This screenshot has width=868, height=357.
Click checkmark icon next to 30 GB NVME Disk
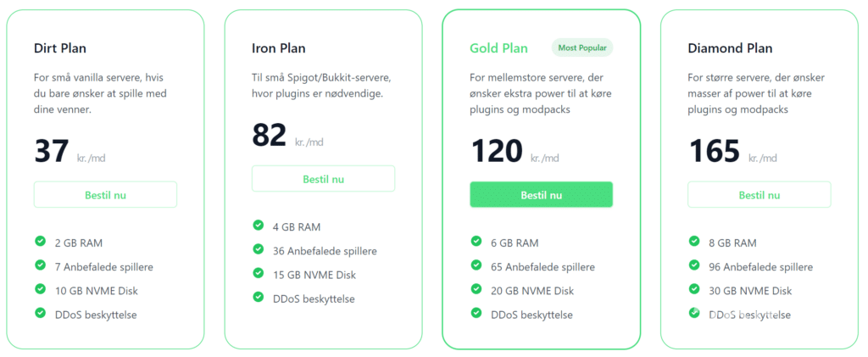click(x=694, y=290)
